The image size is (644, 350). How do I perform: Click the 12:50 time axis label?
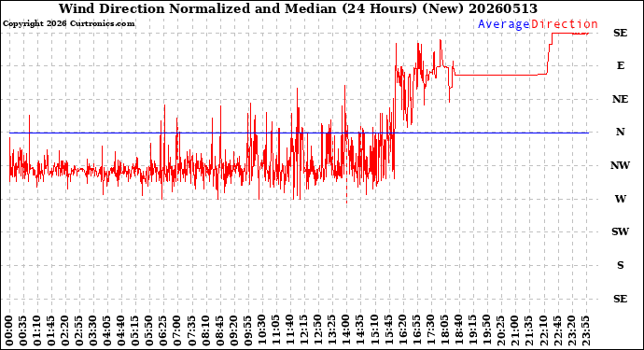317,330
